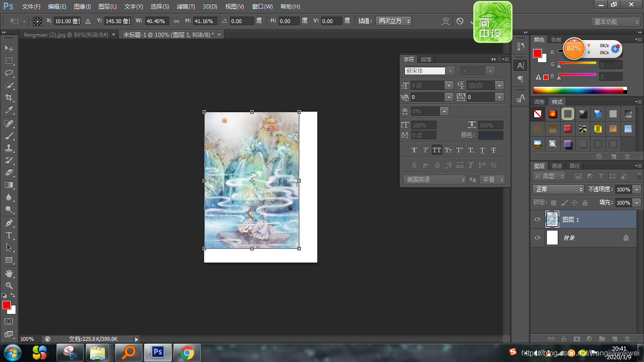Screen dimensions: 644x362
Task: Click the Delete layer trash icon
Action: pyautogui.click(x=627, y=338)
